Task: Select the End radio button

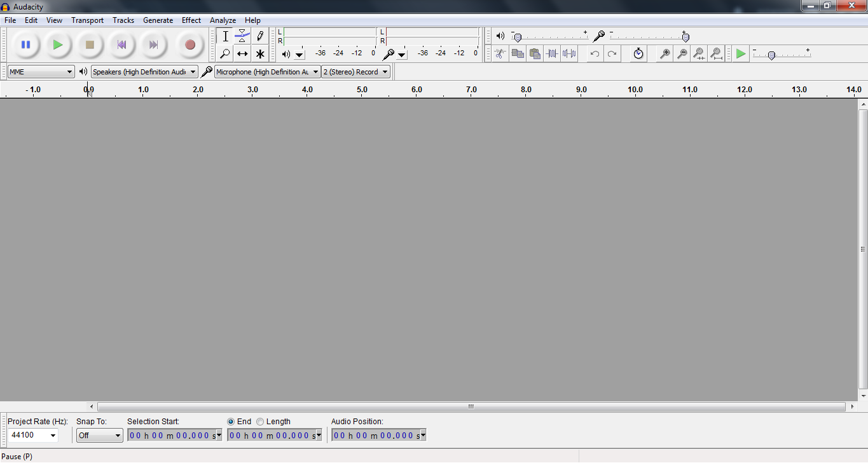Action: 231,422
